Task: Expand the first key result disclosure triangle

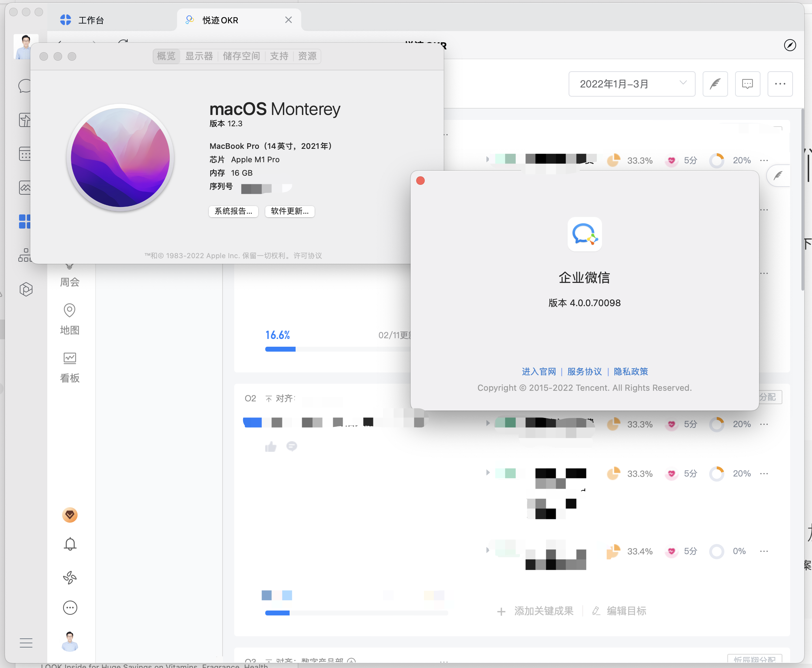Action: click(x=487, y=159)
